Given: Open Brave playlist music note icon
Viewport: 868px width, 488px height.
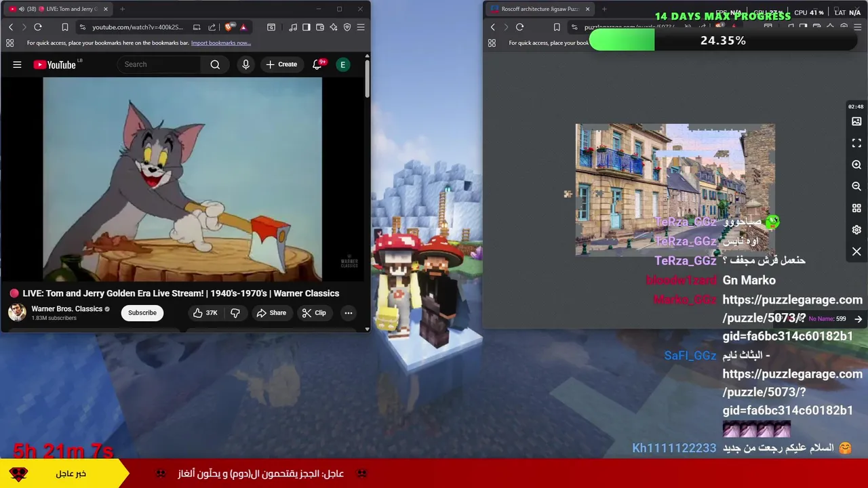Looking at the screenshot, I should coord(293,27).
